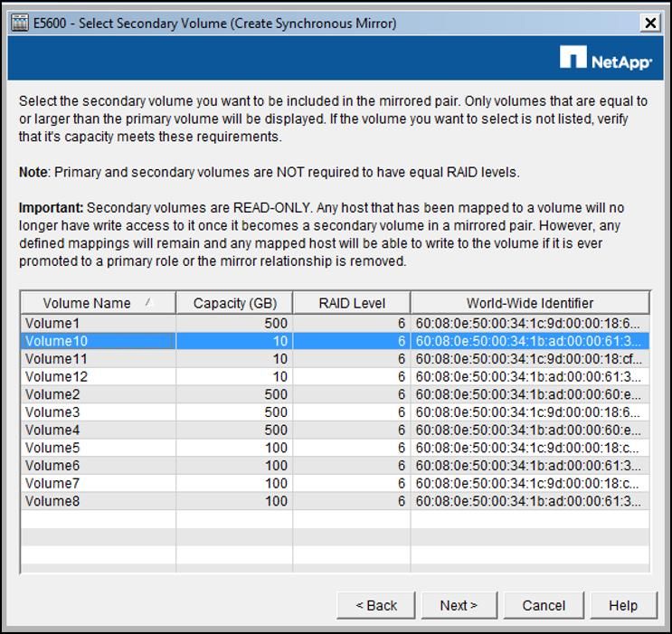This screenshot has width=672, height=634.
Task: Click the 100 capacity cell of Volume7
Action: [x=234, y=484]
